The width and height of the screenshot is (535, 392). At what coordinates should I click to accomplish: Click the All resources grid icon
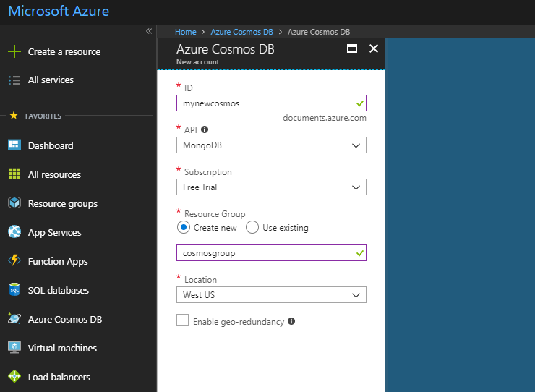[14, 174]
